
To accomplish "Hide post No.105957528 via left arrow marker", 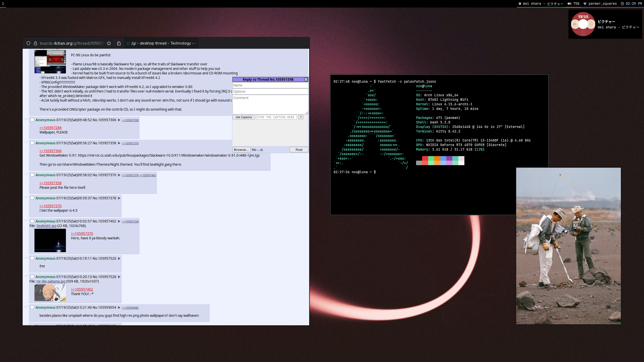I will [x=26, y=276].
